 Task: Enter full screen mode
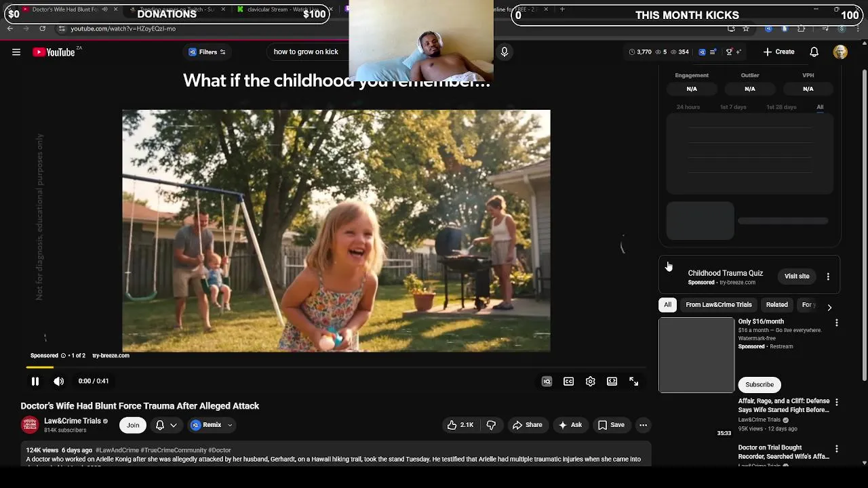pos(634,382)
